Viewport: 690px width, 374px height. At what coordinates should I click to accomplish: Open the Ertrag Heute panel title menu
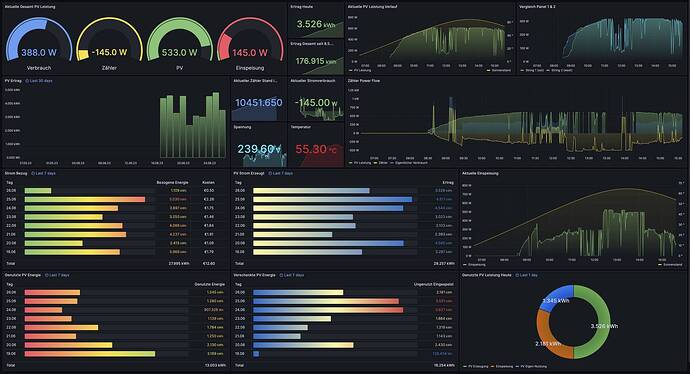pyautogui.click(x=302, y=7)
